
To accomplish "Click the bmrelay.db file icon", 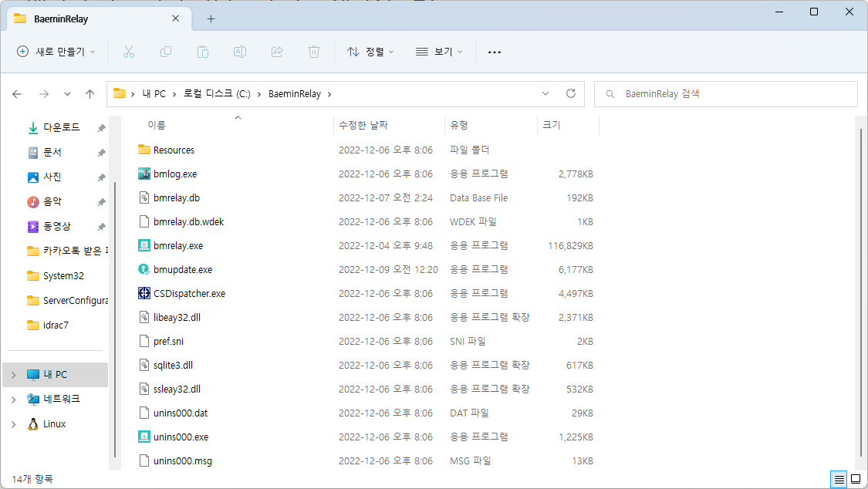I will click(144, 197).
